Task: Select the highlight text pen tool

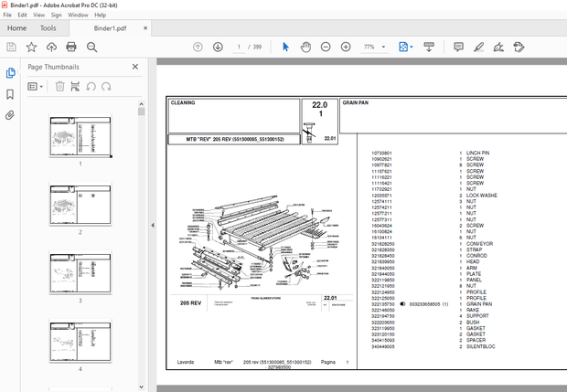Action: 478,47
